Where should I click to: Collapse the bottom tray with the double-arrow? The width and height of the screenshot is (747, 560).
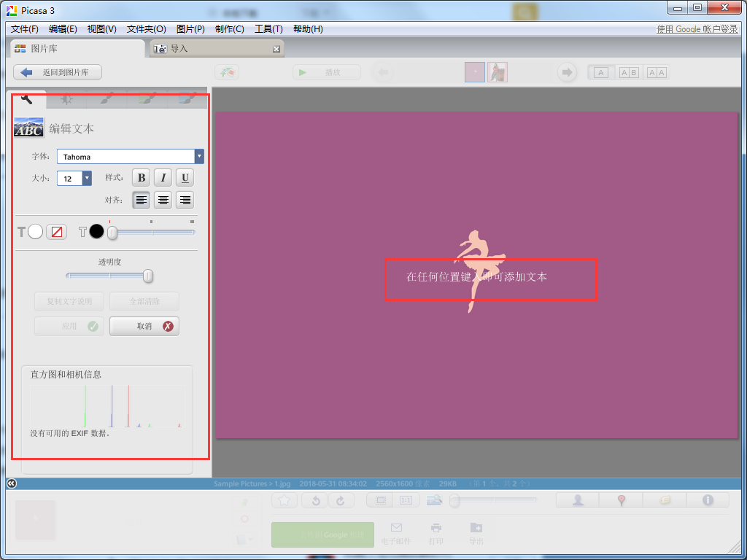(x=10, y=483)
